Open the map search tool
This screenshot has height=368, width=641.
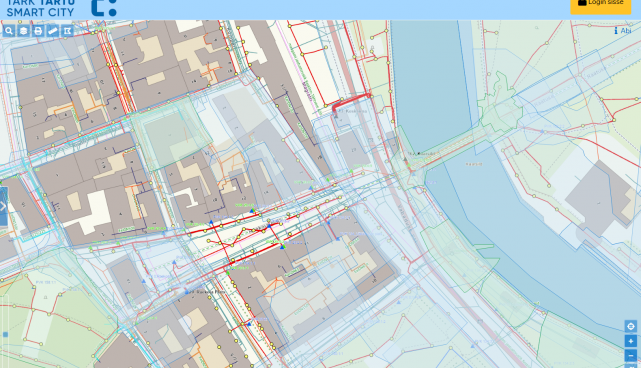[x=9, y=31]
